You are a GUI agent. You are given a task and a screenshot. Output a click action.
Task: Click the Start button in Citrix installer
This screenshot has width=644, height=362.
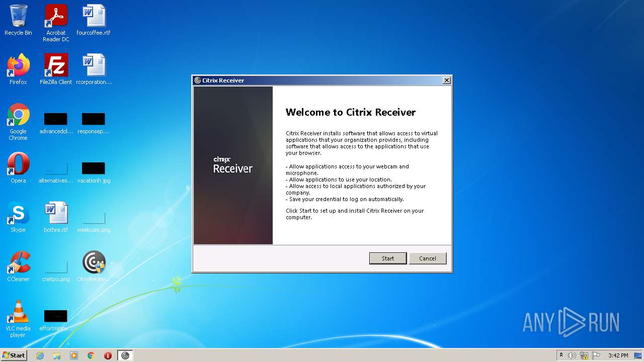388,258
